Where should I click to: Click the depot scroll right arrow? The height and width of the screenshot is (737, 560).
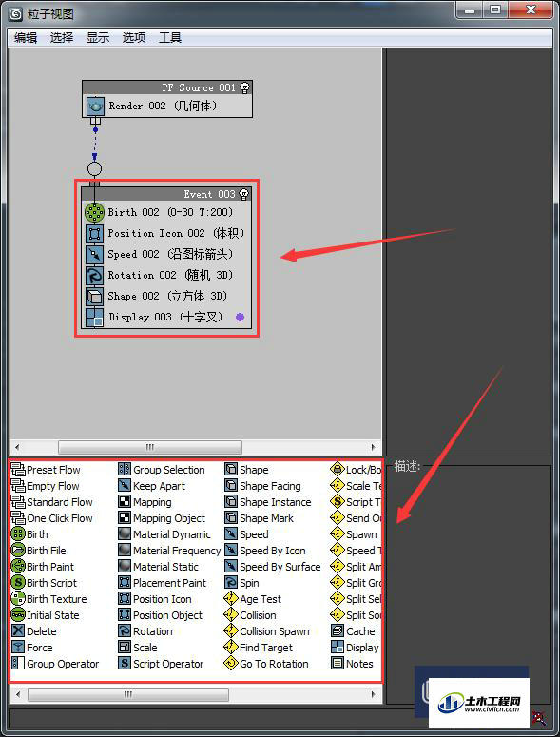(x=374, y=694)
